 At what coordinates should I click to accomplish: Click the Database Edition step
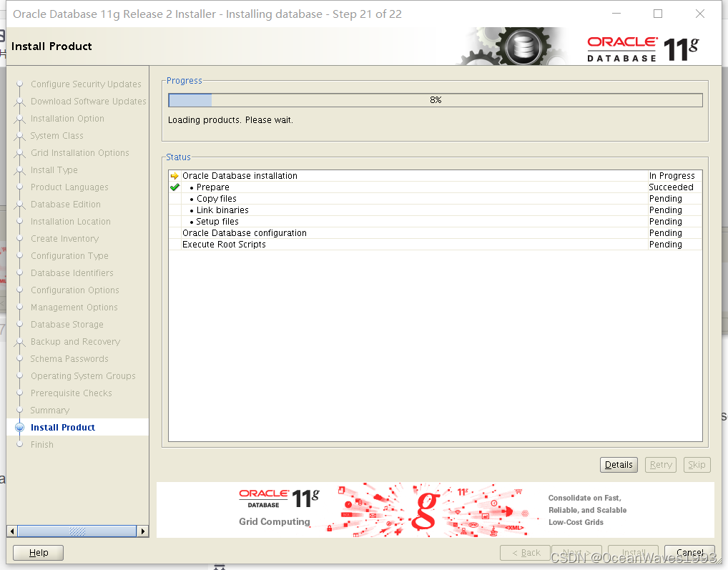click(x=66, y=205)
